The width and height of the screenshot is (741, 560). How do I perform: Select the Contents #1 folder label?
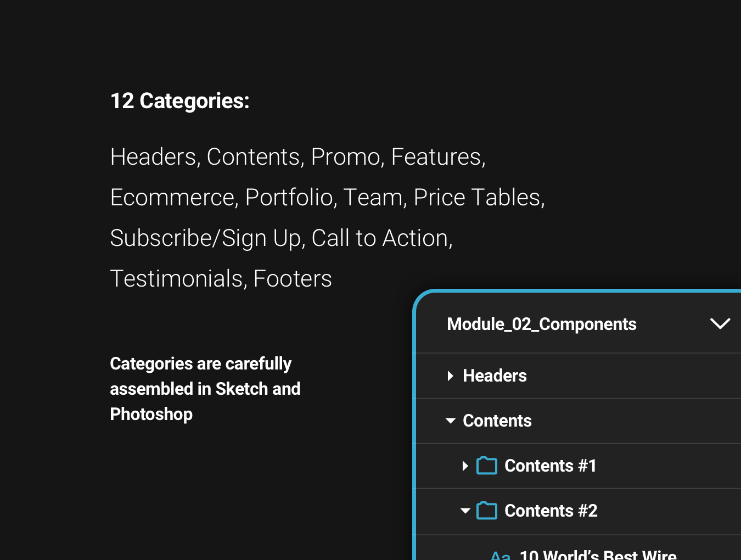point(550,466)
